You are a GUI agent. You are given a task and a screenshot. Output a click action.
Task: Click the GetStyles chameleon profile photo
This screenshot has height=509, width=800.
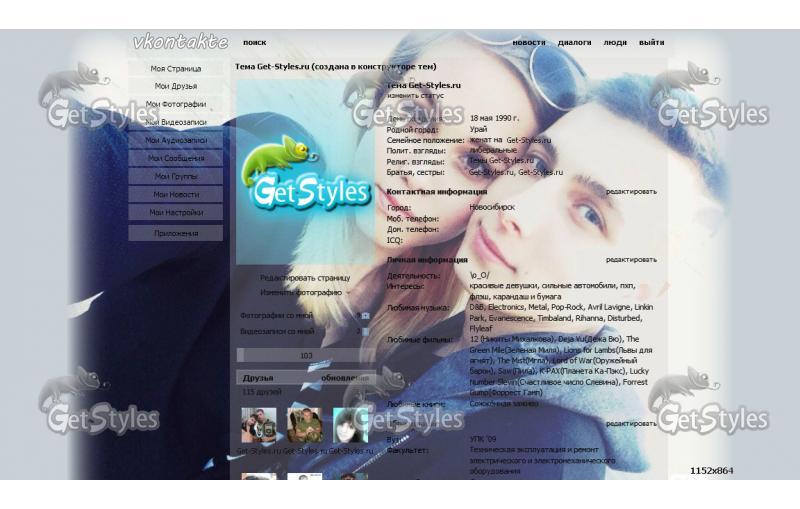(x=306, y=172)
